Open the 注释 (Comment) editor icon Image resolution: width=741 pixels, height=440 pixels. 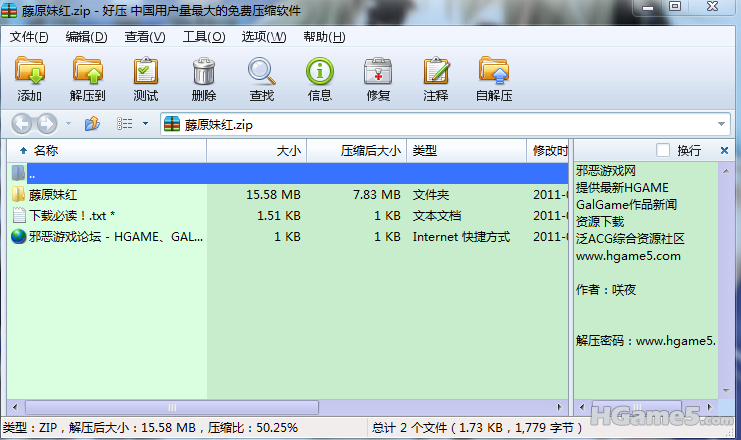[x=436, y=78]
